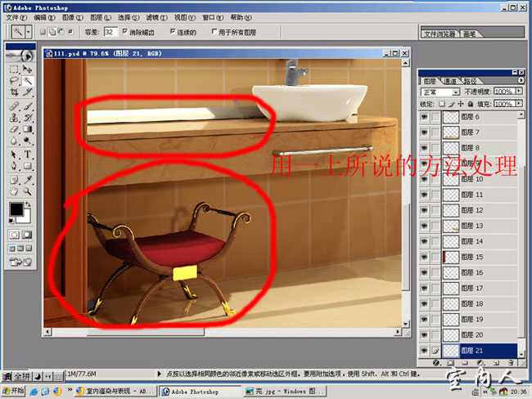The height and width of the screenshot is (399, 532).
Task: Select the Notes tool
Action: [14, 180]
